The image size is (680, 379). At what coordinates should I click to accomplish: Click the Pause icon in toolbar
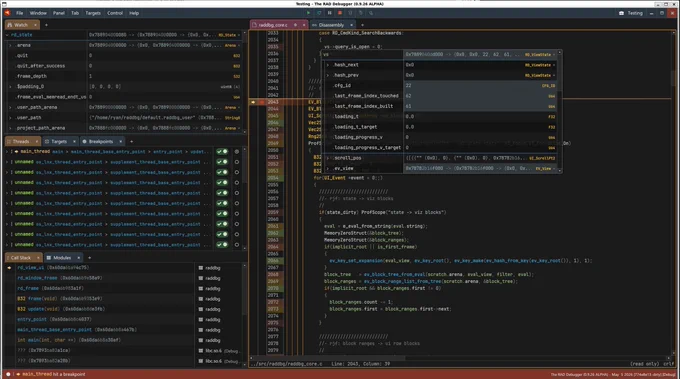click(x=330, y=13)
